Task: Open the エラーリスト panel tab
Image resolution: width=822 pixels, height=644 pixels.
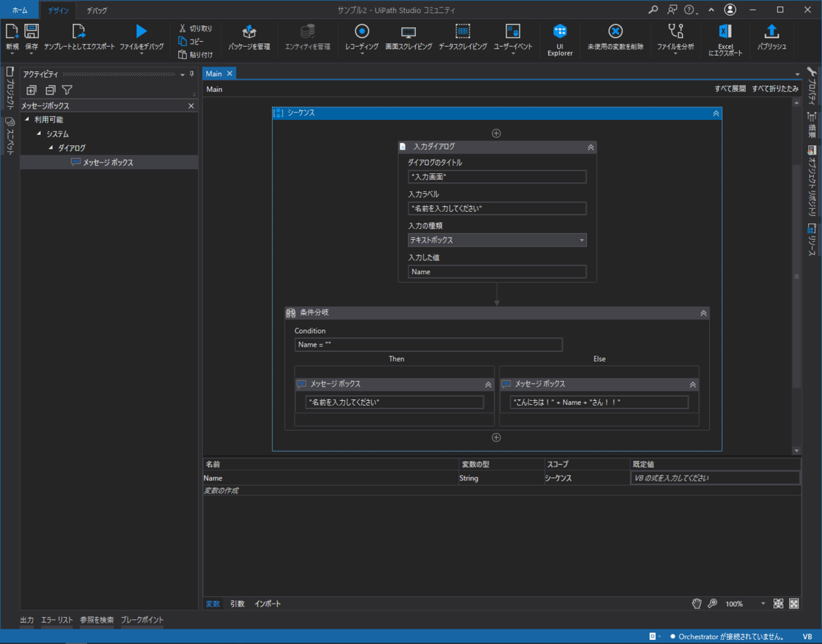Action: tap(57, 620)
